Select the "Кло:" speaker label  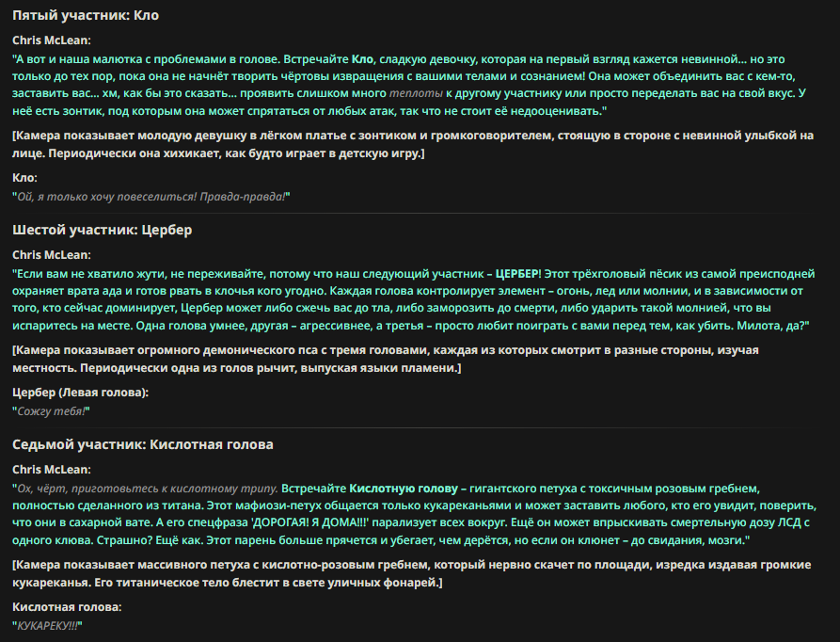[24, 177]
